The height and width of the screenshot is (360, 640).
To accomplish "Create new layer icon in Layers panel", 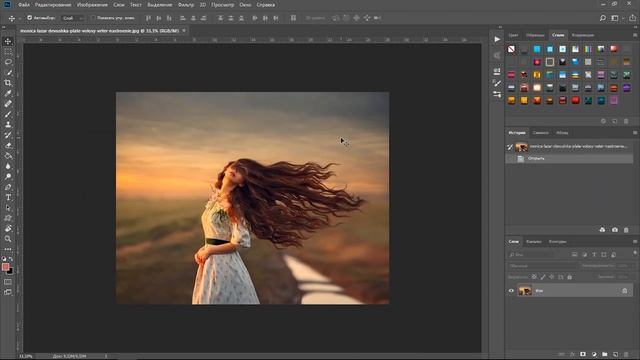I will (616, 354).
